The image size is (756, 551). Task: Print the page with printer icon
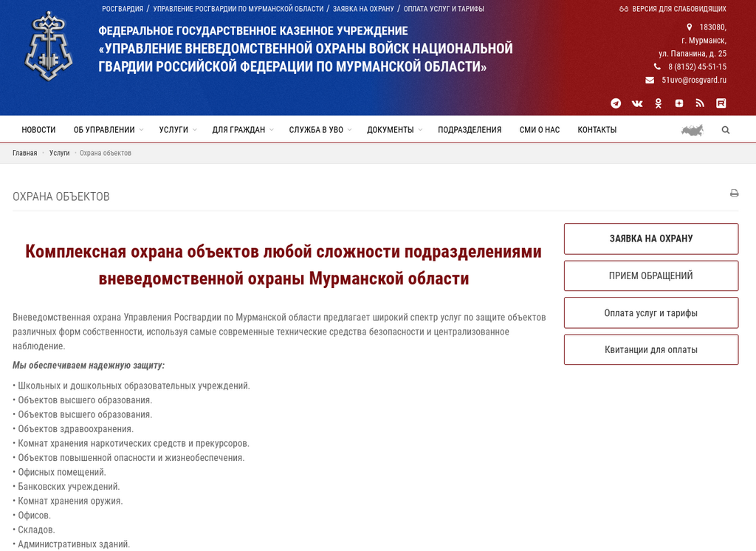tap(734, 194)
